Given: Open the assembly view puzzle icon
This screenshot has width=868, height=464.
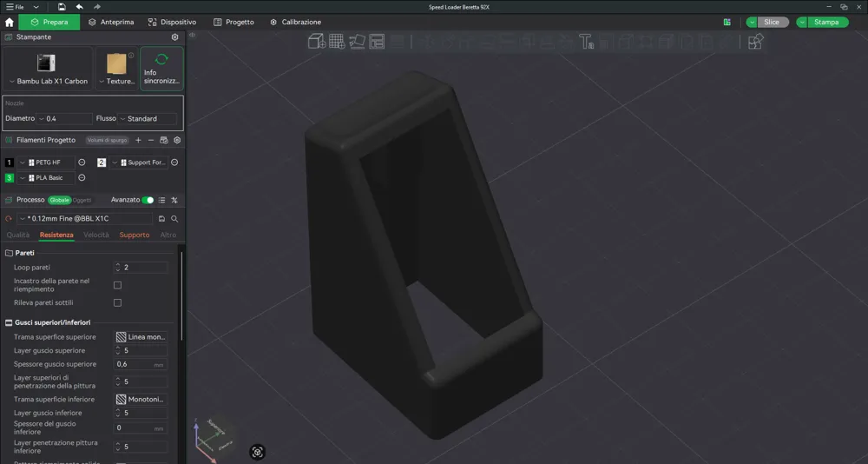Looking at the screenshot, I should (756, 41).
